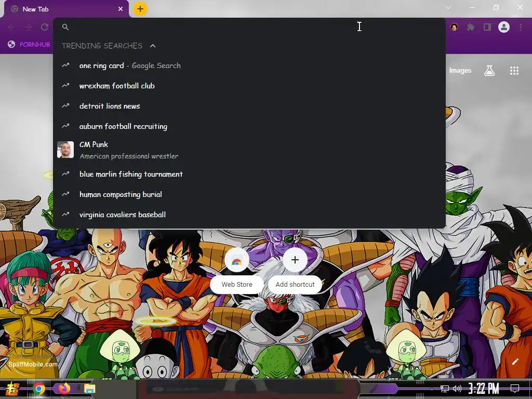
Task: Open the SpliffMobile.com theme link
Action: click(x=33, y=364)
